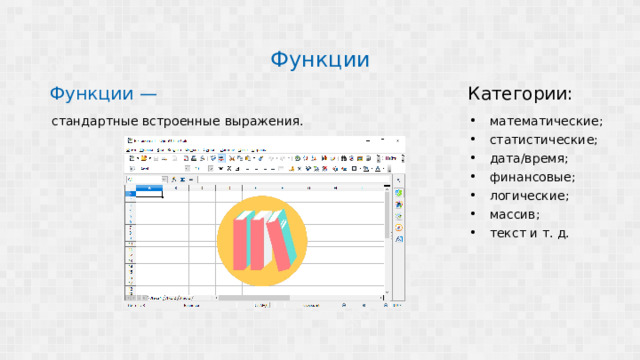Open the sidebar Functions icon
Screen dimensions: 640x360
[x=399, y=239]
